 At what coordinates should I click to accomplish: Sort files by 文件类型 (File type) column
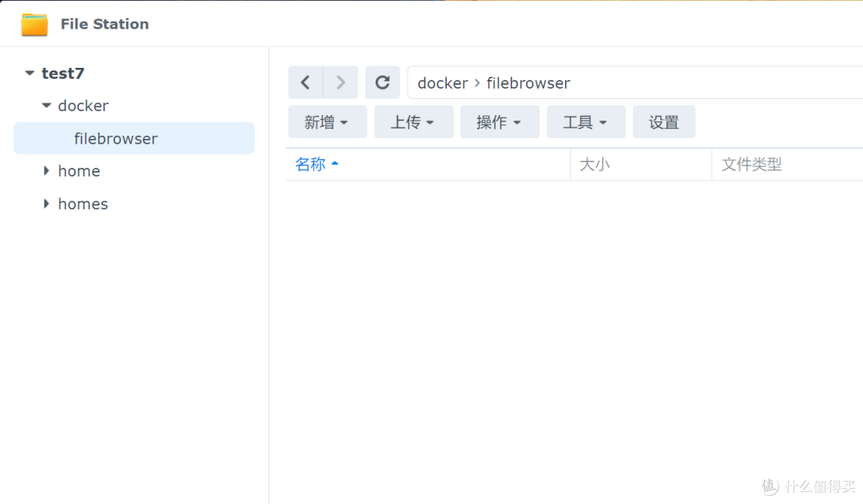pyautogui.click(x=752, y=164)
